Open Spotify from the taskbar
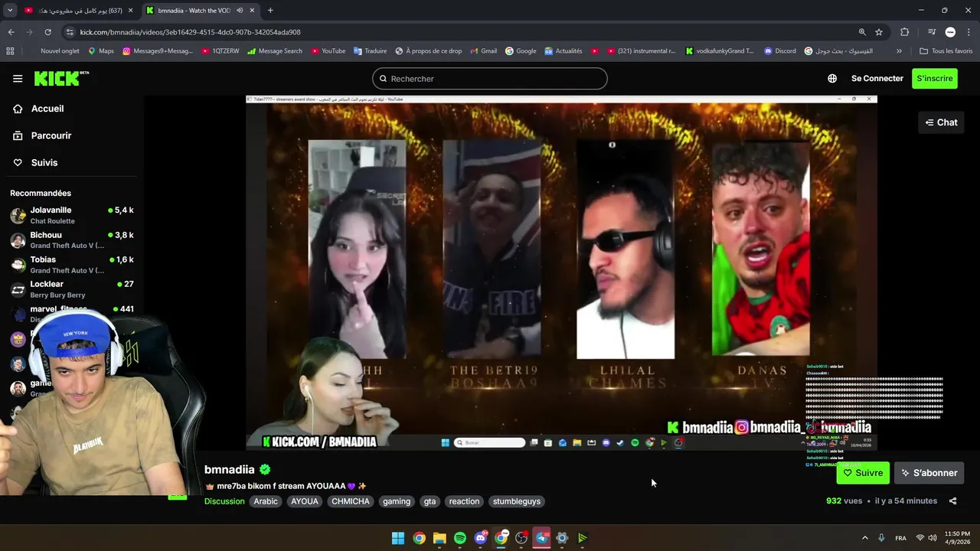The image size is (980, 551). pos(459,538)
